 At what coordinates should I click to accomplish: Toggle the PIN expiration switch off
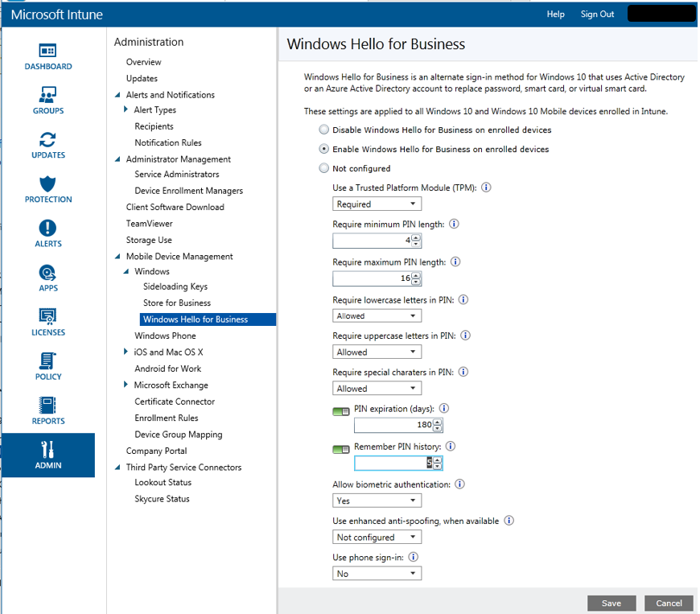(340, 411)
